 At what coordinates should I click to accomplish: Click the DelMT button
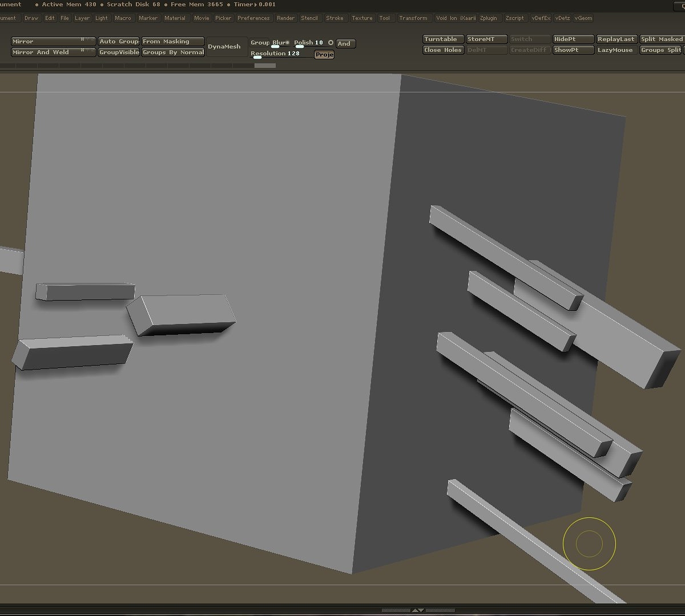click(x=486, y=50)
